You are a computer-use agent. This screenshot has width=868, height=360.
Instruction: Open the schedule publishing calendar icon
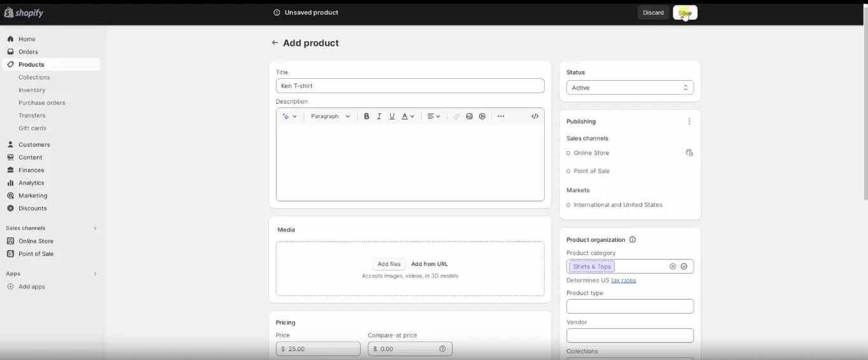689,153
